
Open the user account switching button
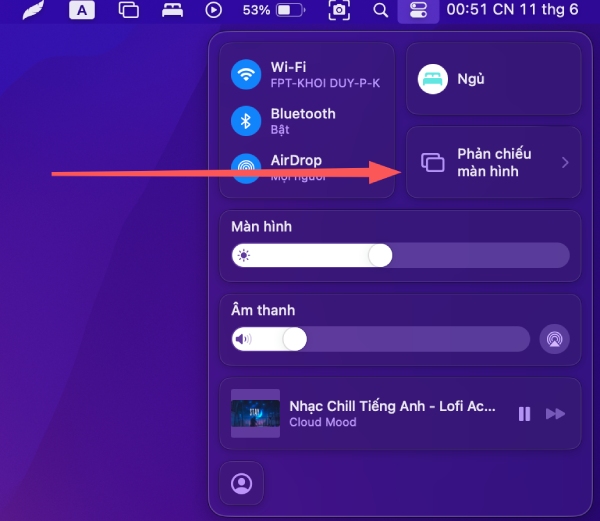pyautogui.click(x=241, y=484)
